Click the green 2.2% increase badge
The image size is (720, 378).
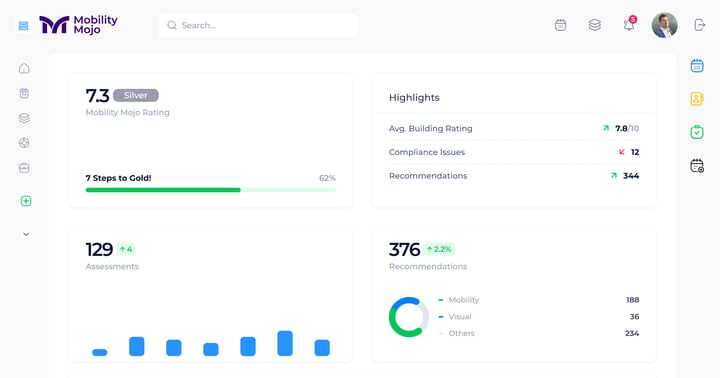(x=439, y=249)
